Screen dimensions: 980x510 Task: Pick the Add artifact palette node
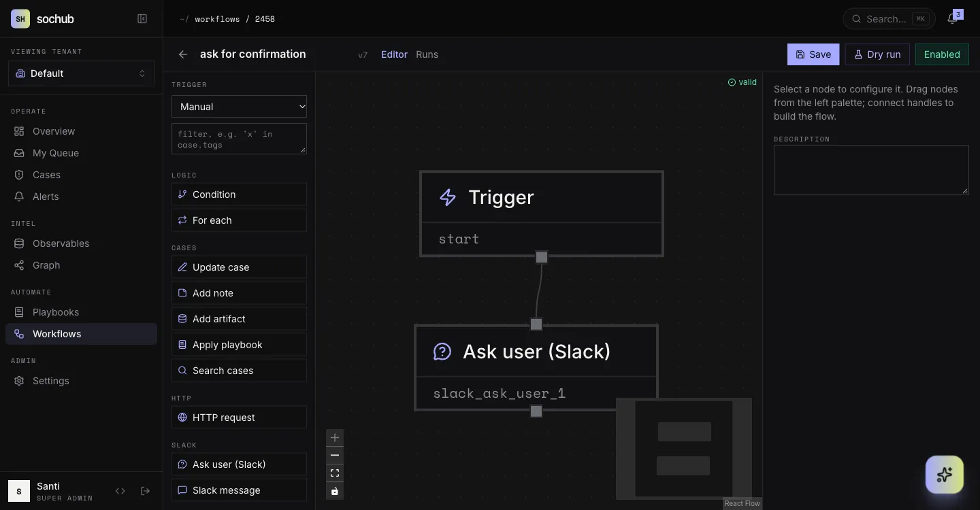tap(239, 319)
